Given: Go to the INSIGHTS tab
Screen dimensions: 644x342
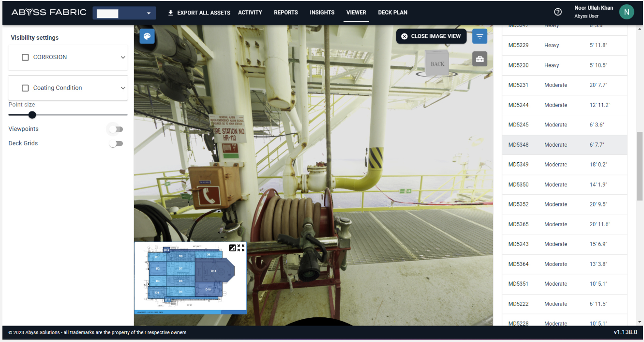Looking at the screenshot, I should coord(322,13).
